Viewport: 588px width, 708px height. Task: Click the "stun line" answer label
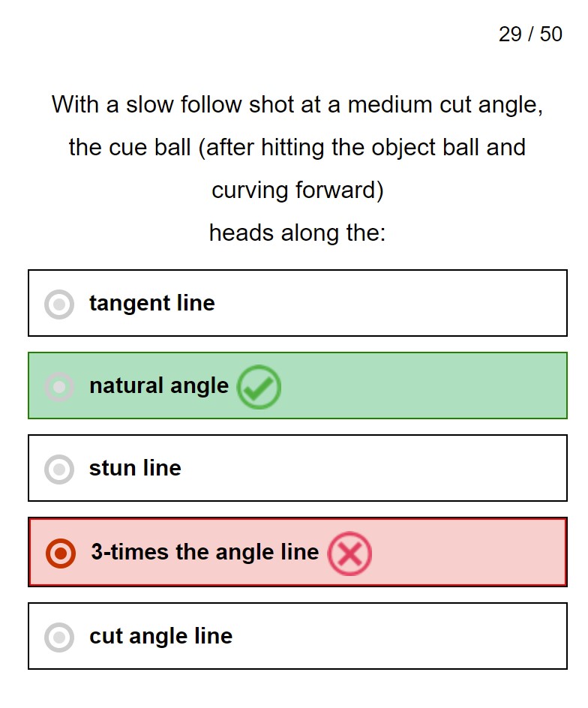(x=135, y=468)
